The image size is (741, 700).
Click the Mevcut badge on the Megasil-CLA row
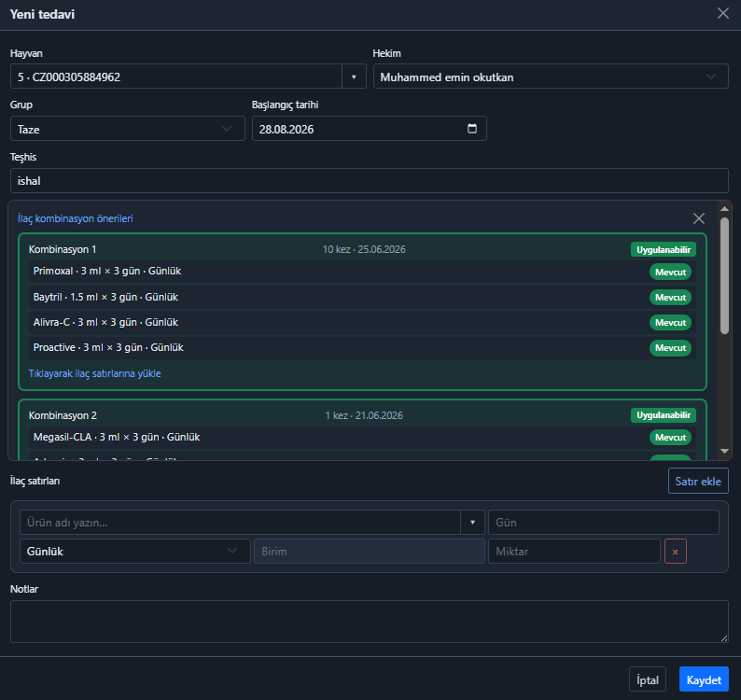point(670,437)
